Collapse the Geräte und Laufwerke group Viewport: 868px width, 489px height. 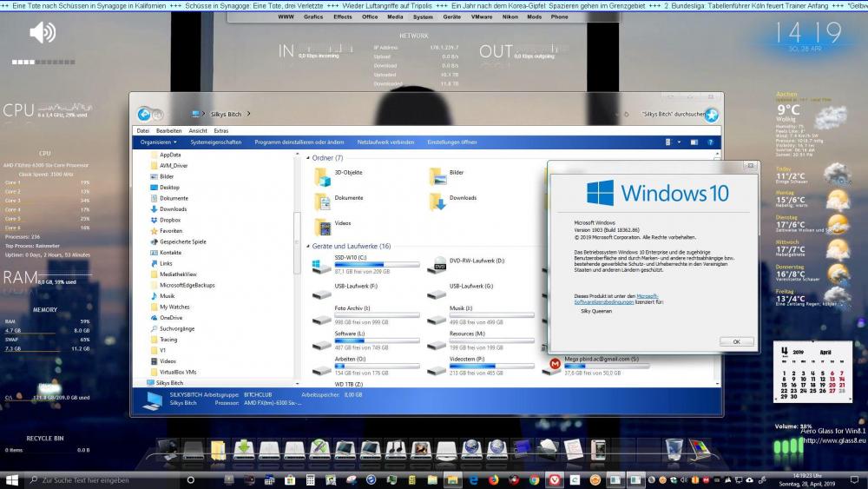[306, 246]
